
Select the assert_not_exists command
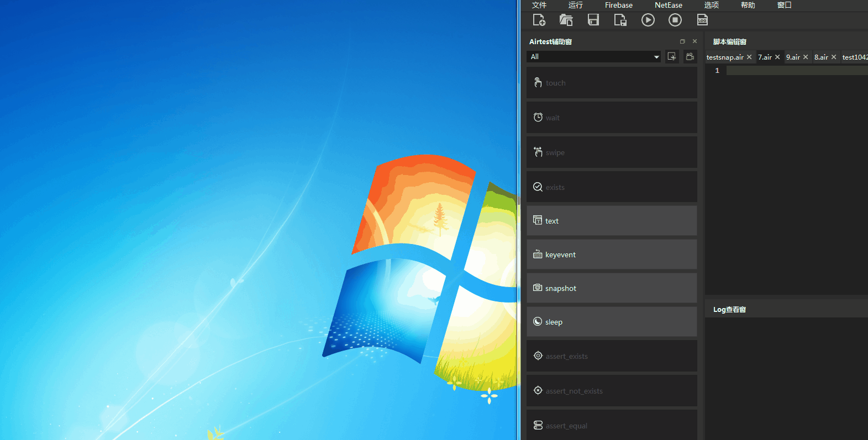coord(612,391)
